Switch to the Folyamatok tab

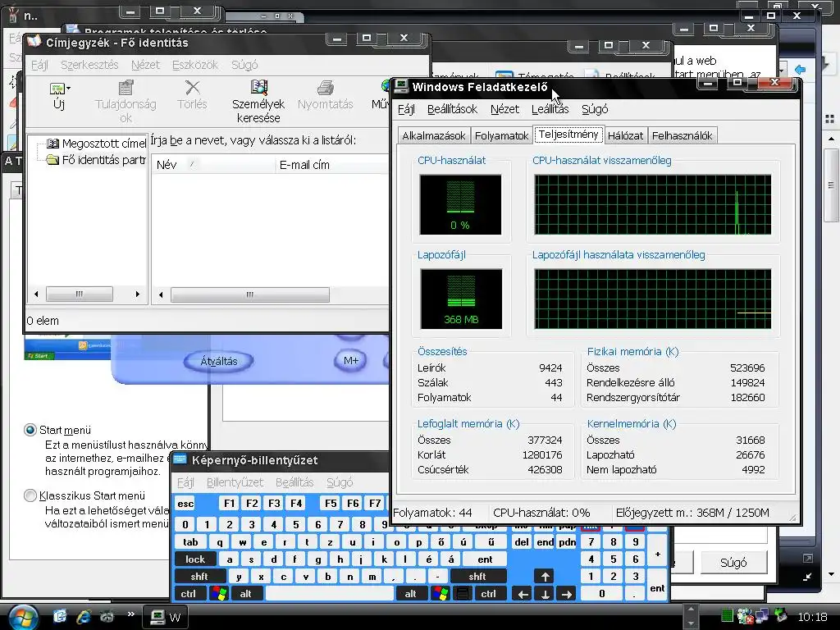pyautogui.click(x=501, y=135)
